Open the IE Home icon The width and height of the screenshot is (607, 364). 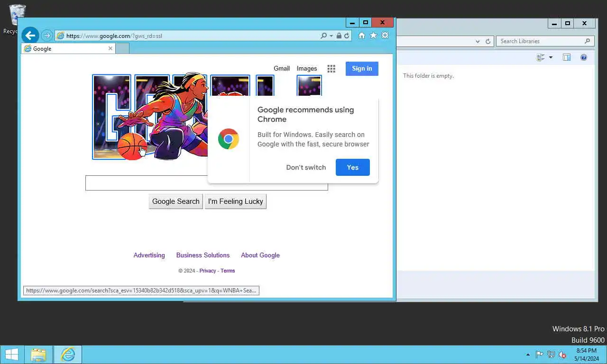tap(362, 36)
